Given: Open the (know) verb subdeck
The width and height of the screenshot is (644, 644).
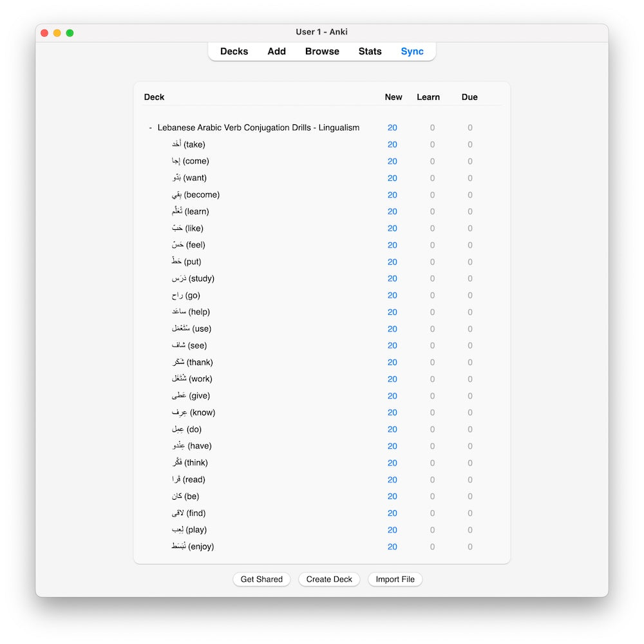Looking at the screenshot, I should click(194, 413).
